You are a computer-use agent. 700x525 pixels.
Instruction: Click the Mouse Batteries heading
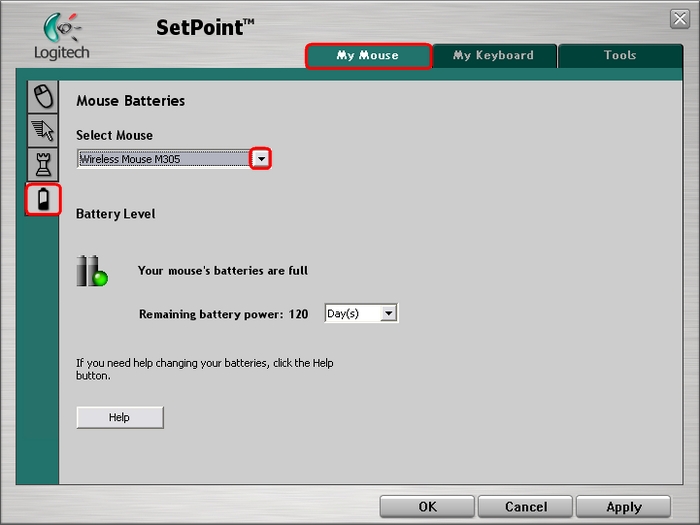pos(130,101)
